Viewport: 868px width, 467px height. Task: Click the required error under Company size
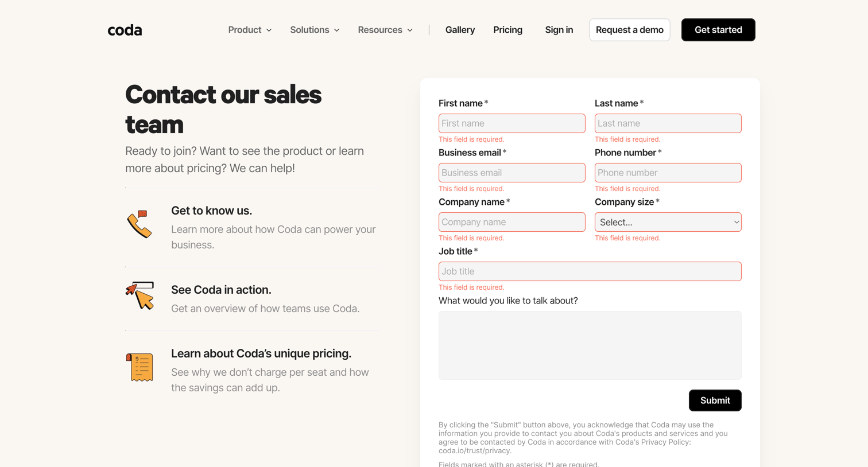tap(627, 238)
